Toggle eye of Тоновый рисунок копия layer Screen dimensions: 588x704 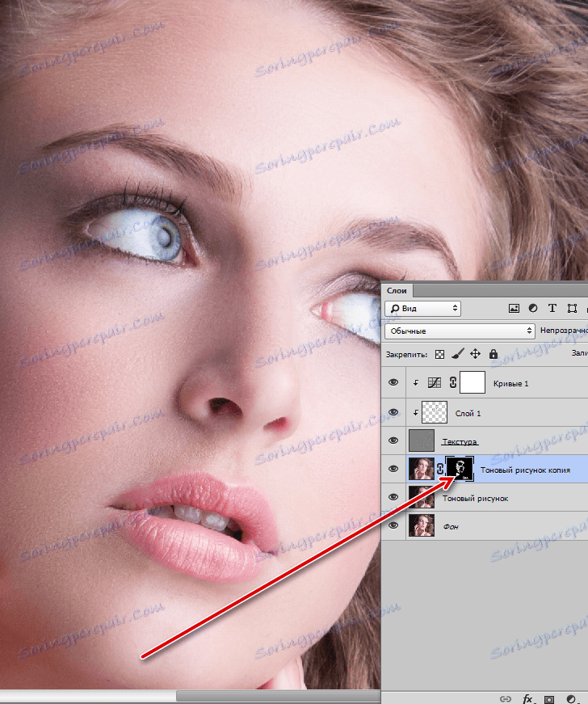[x=393, y=469]
